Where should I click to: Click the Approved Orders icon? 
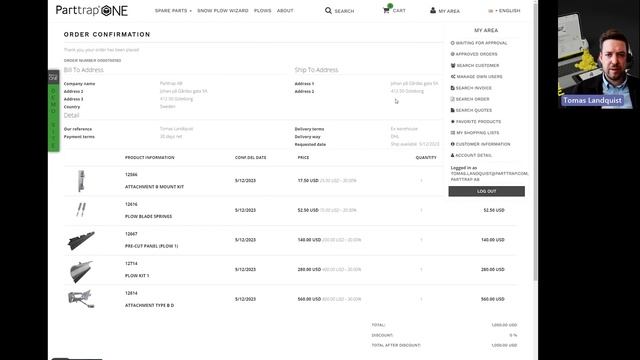click(x=452, y=54)
